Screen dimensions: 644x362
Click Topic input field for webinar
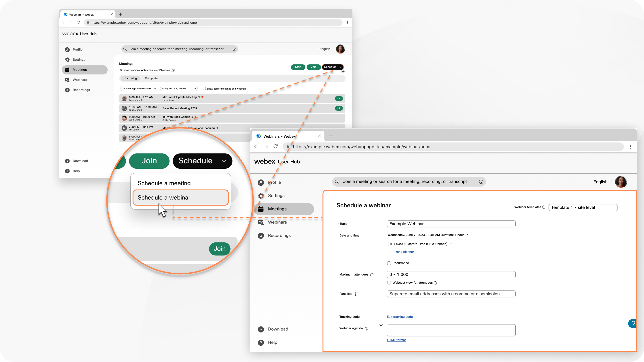[450, 224]
